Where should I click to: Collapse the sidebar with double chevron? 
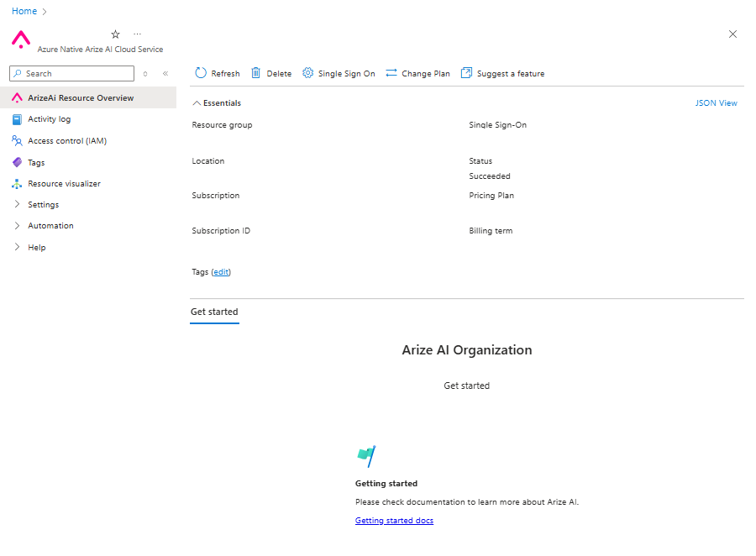pyautogui.click(x=165, y=73)
